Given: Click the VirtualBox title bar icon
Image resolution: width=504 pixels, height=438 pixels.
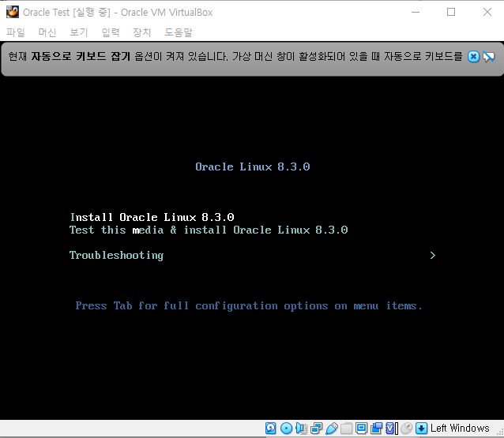Looking at the screenshot, I should 13,12.
